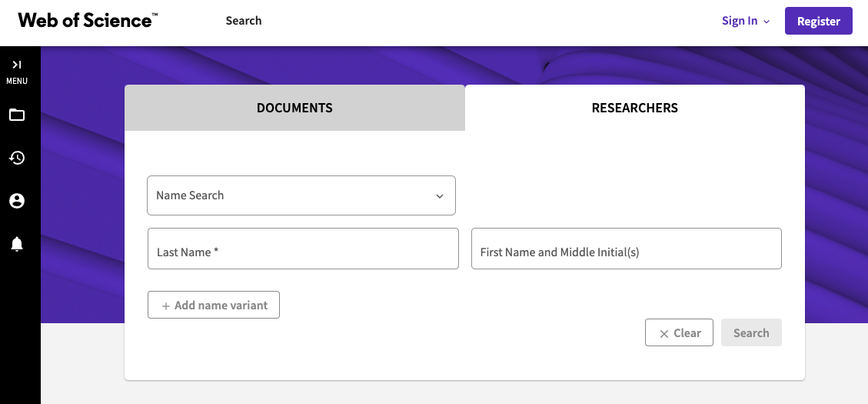
Task: Open the profile icon in the sidebar
Action: click(x=17, y=201)
